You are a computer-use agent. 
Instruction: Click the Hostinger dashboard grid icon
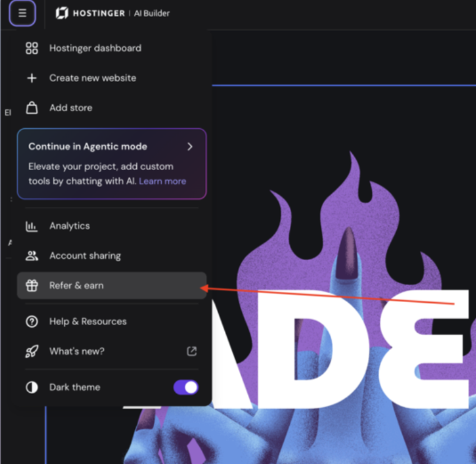(32, 48)
